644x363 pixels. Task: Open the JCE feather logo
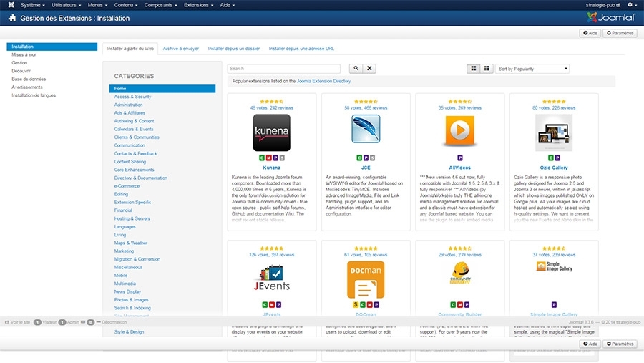click(x=366, y=129)
